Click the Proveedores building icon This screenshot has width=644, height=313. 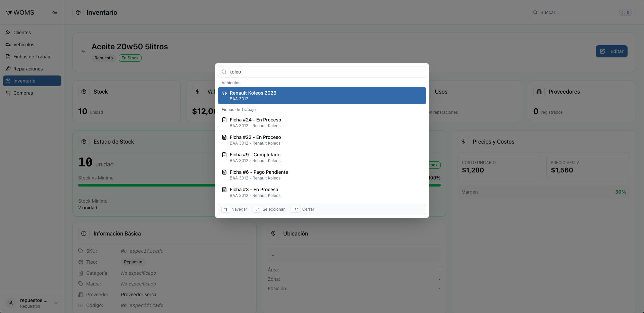[539, 91]
